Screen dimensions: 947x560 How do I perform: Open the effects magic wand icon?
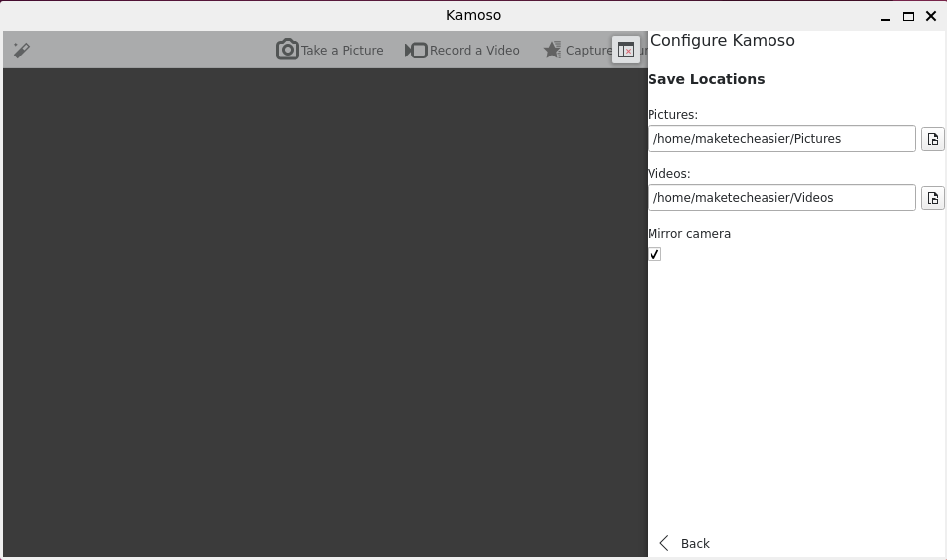[x=22, y=50]
